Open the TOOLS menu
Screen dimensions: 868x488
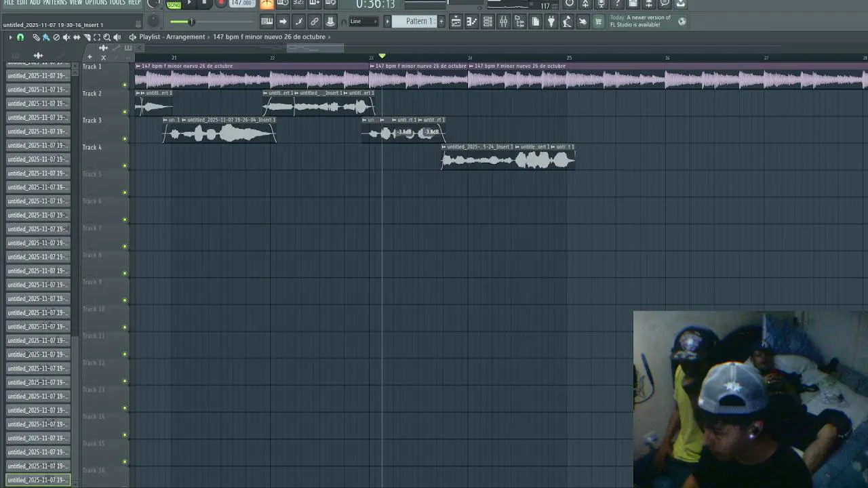pyautogui.click(x=118, y=3)
